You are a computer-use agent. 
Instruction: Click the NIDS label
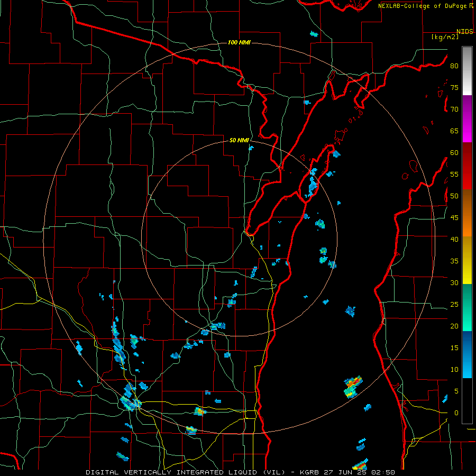(465, 32)
